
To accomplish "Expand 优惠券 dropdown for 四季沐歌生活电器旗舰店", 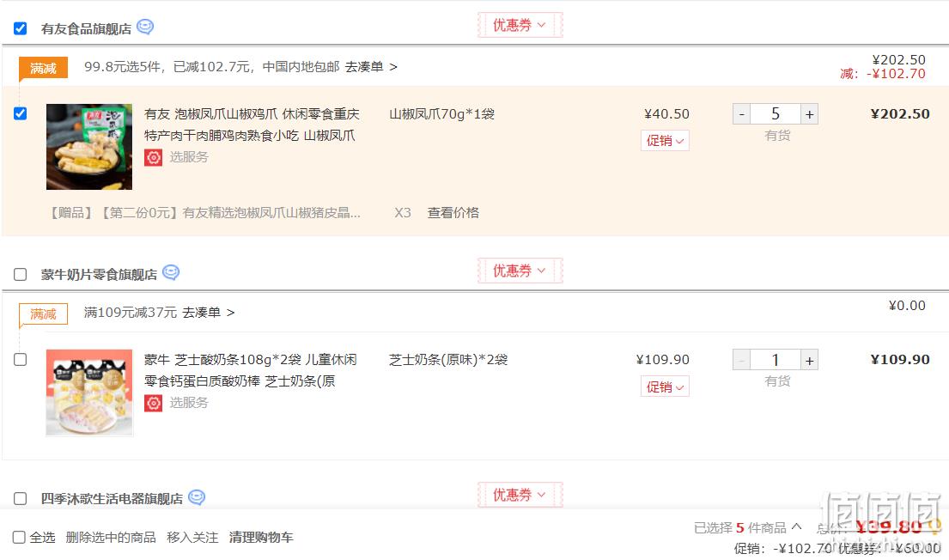I will pos(520,495).
